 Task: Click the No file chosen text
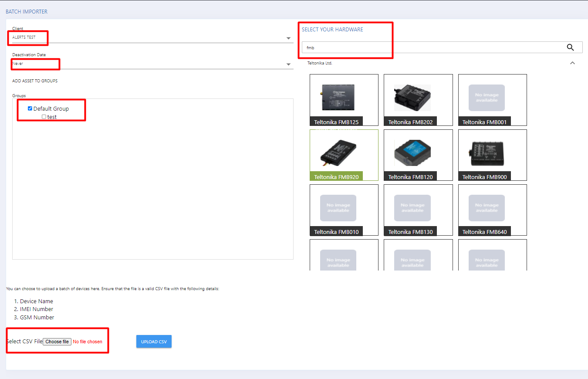coord(88,342)
